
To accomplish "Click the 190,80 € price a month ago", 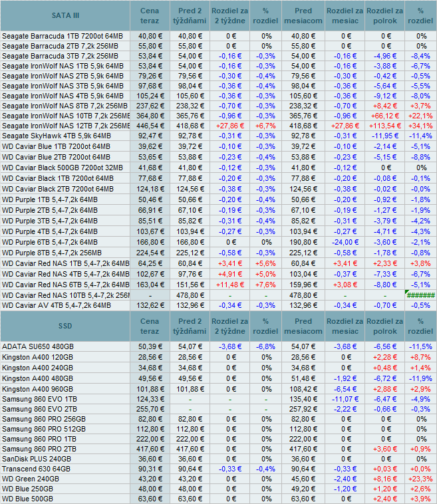I will 303,242.
